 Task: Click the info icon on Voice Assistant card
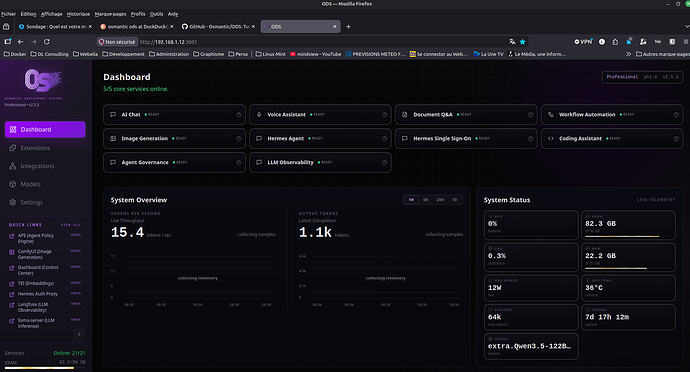384,115
